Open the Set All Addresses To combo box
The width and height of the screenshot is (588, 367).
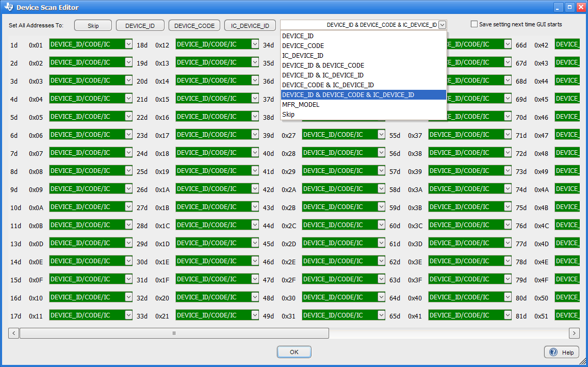click(442, 24)
